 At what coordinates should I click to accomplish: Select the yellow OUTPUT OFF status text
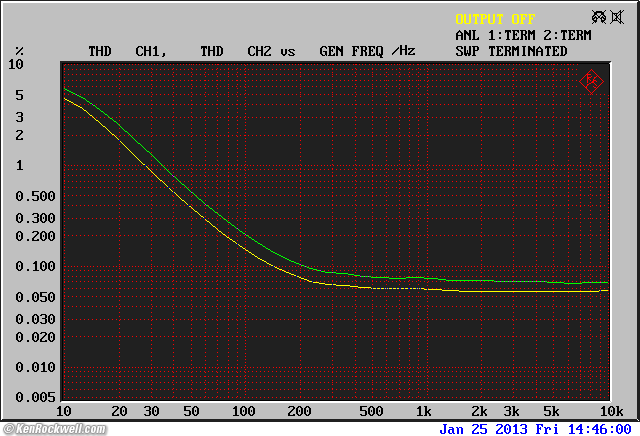coord(495,19)
